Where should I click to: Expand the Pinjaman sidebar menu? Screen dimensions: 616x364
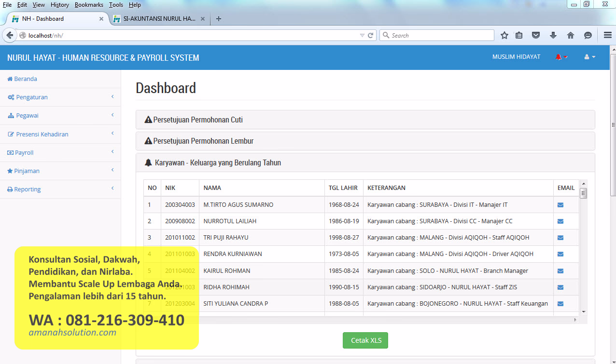tap(60, 171)
